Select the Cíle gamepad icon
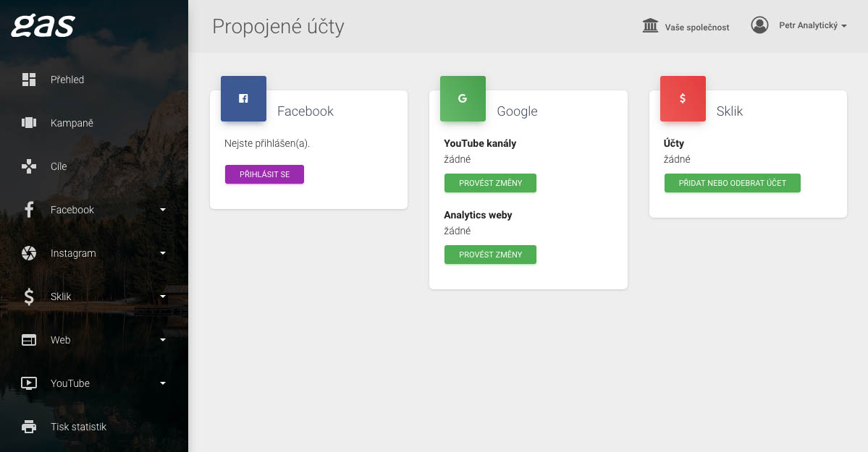Screen dimensions: 868x452 29,166
